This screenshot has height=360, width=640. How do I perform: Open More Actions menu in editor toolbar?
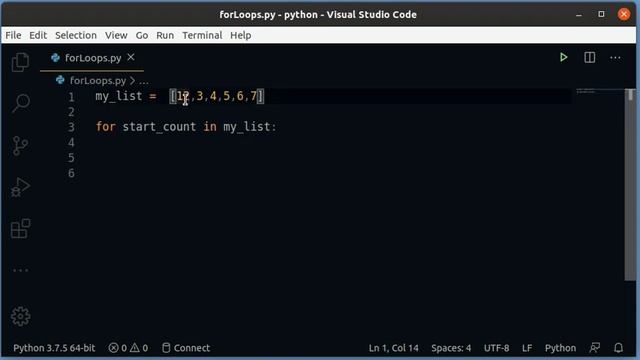(615, 58)
